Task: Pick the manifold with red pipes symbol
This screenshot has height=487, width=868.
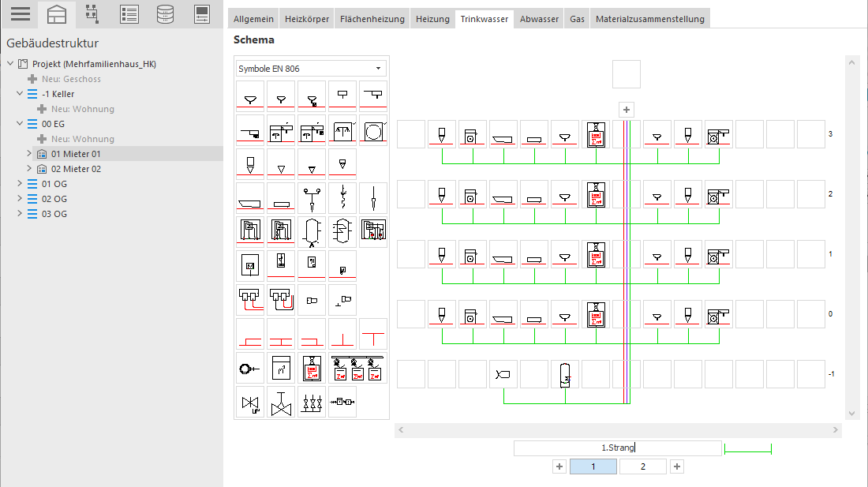Action: 250,299
